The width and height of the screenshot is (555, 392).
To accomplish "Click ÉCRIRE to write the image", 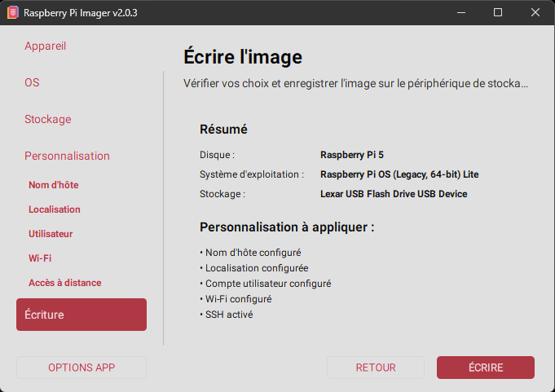I will coord(486,368).
